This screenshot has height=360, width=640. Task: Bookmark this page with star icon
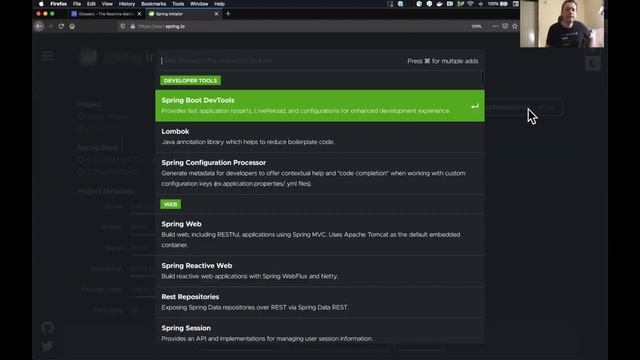[x=515, y=26]
